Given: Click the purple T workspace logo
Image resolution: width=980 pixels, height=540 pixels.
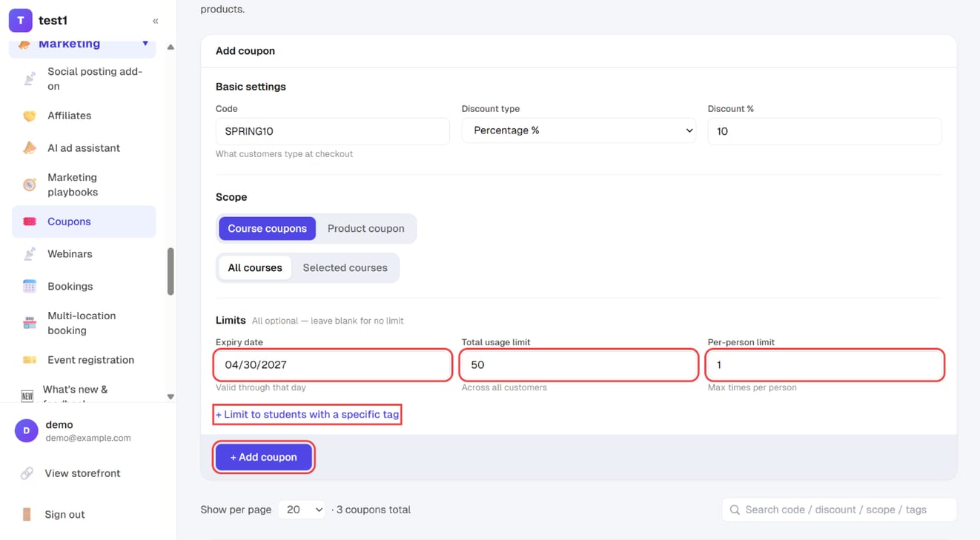Looking at the screenshot, I should [x=20, y=21].
